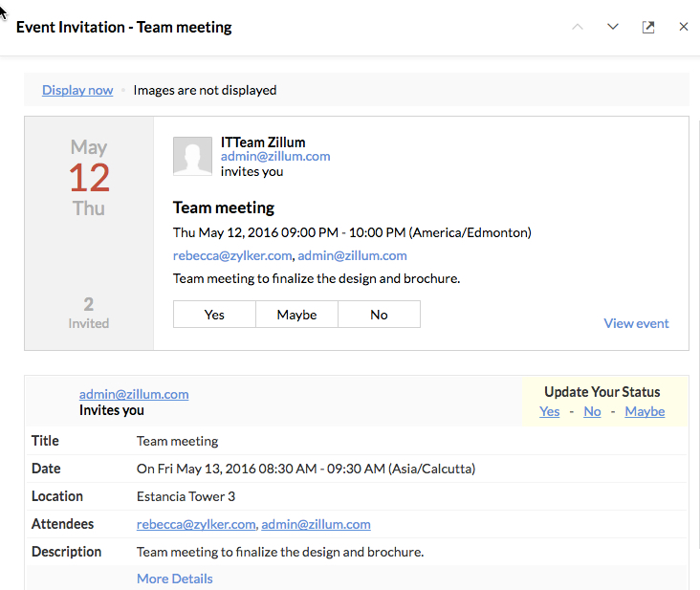
Task: Respond Yes to the Team meeting invitation
Action: 214,315
